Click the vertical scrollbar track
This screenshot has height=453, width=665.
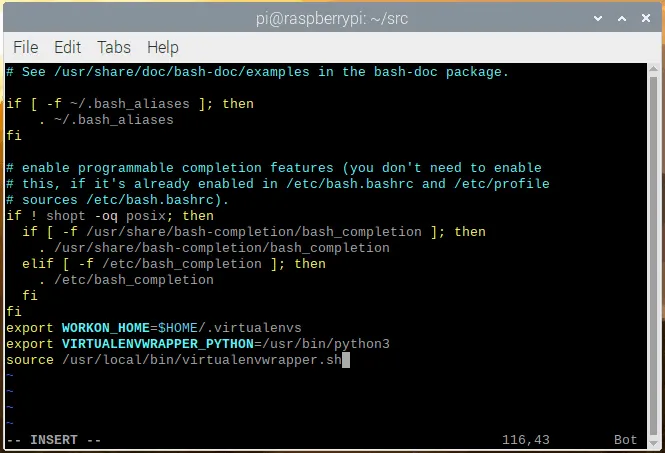coord(654,256)
